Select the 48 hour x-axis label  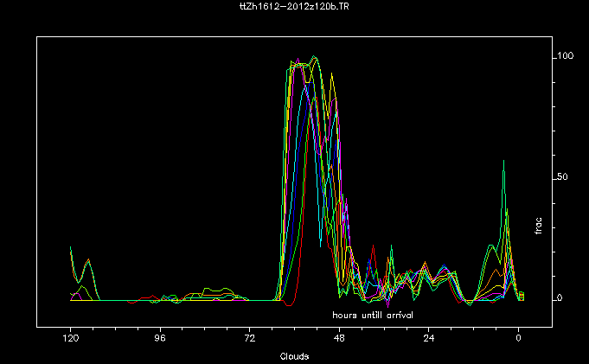tap(339, 339)
